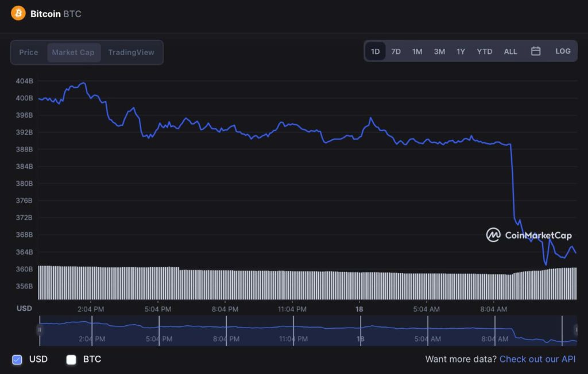
Task: View ALL historical data range
Action: click(510, 52)
